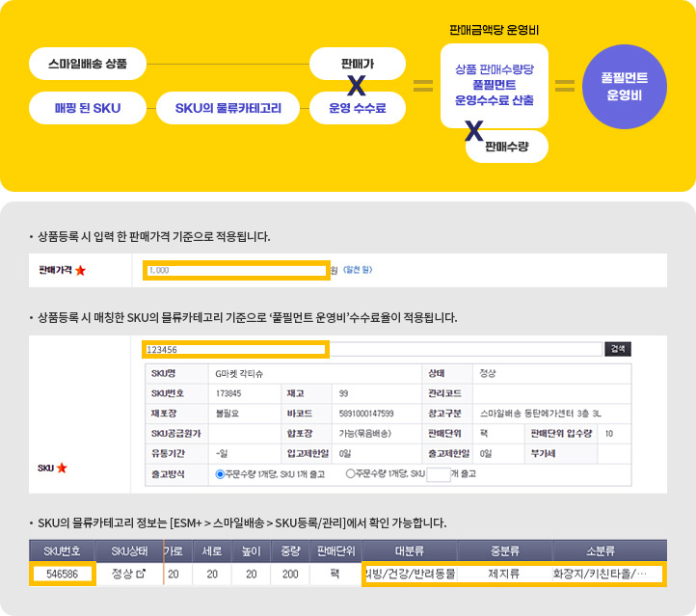Select the second 주문수량 1개당 custom quantity radio
Screen dimensions: 696x616
(349, 474)
